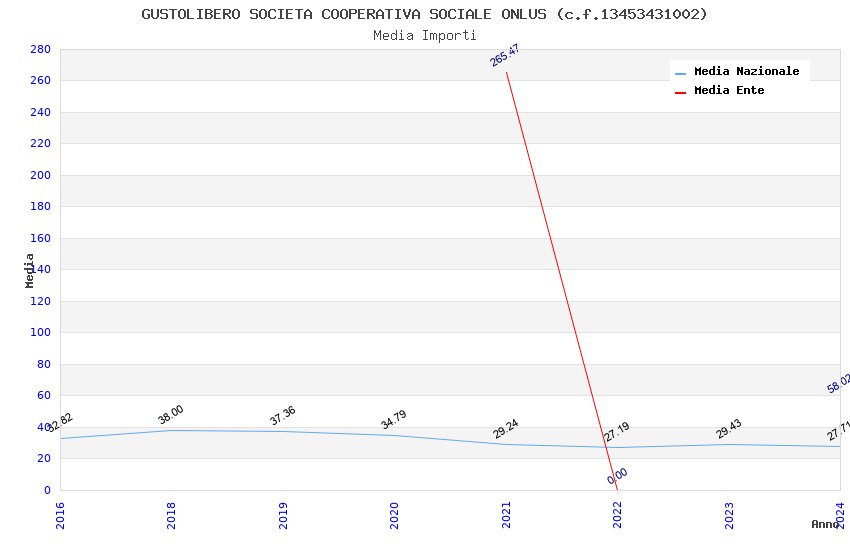The width and height of the screenshot is (850, 550).
Task: Click the 58.02 data label
Action: (x=839, y=384)
